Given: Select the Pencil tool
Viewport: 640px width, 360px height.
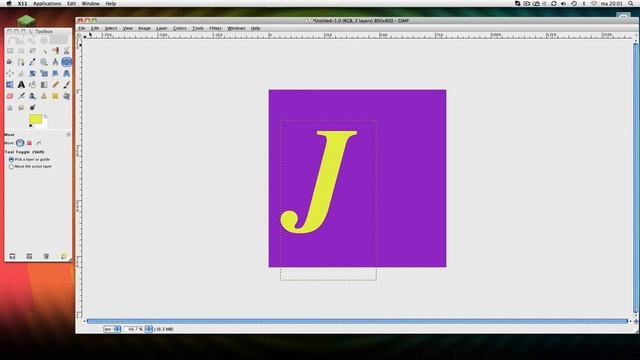Looking at the screenshot, I should tap(55, 85).
